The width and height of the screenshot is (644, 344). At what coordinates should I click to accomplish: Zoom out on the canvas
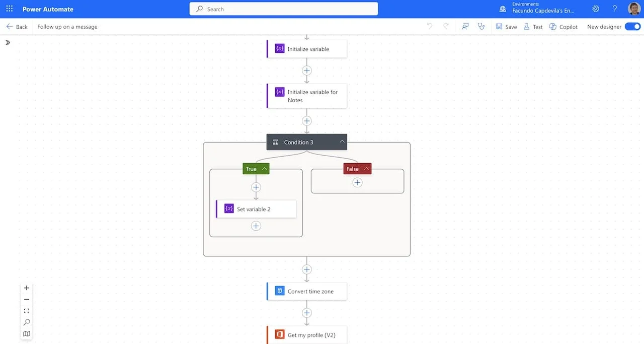tap(27, 300)
